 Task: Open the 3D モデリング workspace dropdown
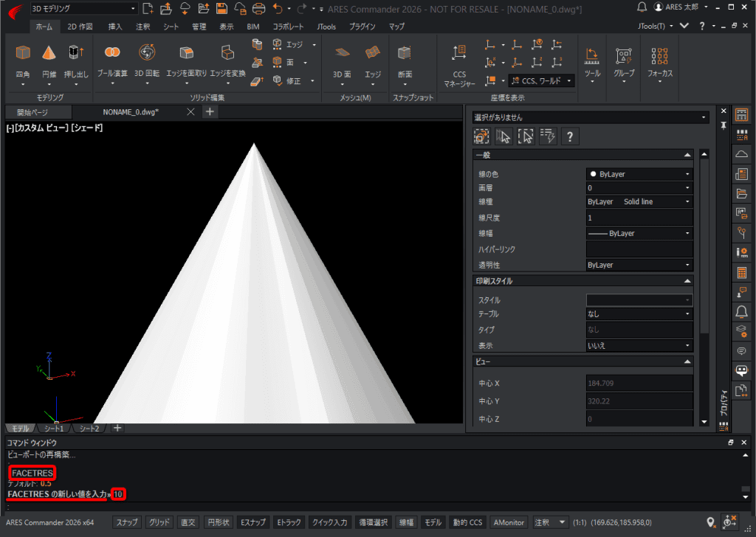[84, 8]
